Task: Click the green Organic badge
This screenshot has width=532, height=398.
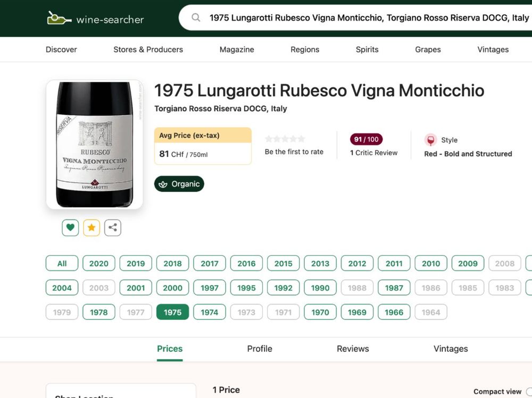Action: click(179, 184)
